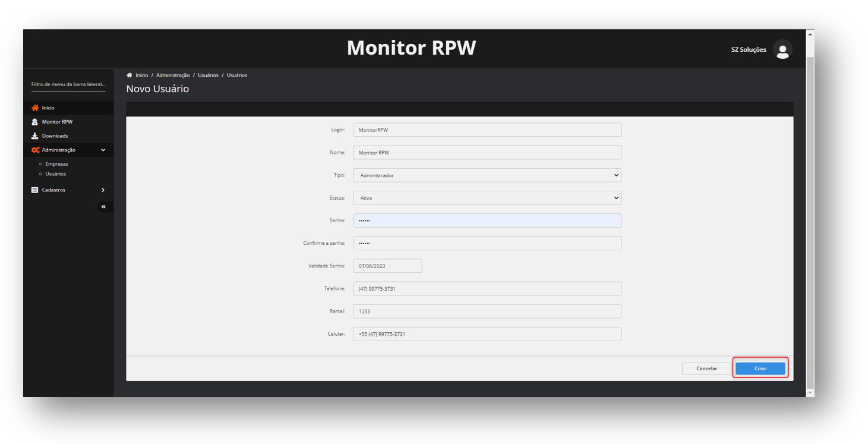Click the sidebar menu filter field

point(68,84)
